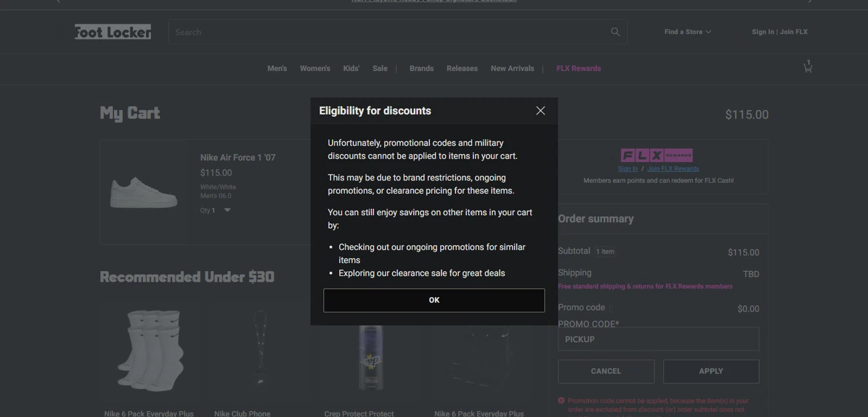Close the Eligibility for discounts dialog
This screenshot has width=868, height=417.
(540, 110)
